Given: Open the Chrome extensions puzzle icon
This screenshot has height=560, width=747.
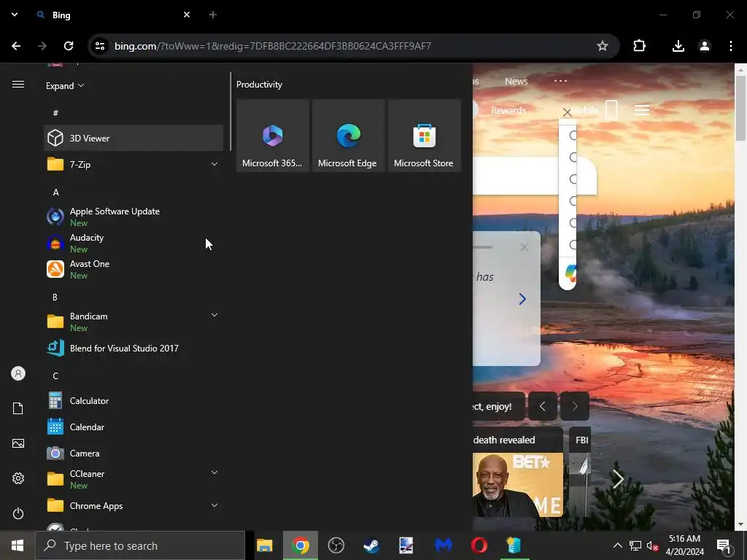Looking at the screenshot, I should point(639,46).
